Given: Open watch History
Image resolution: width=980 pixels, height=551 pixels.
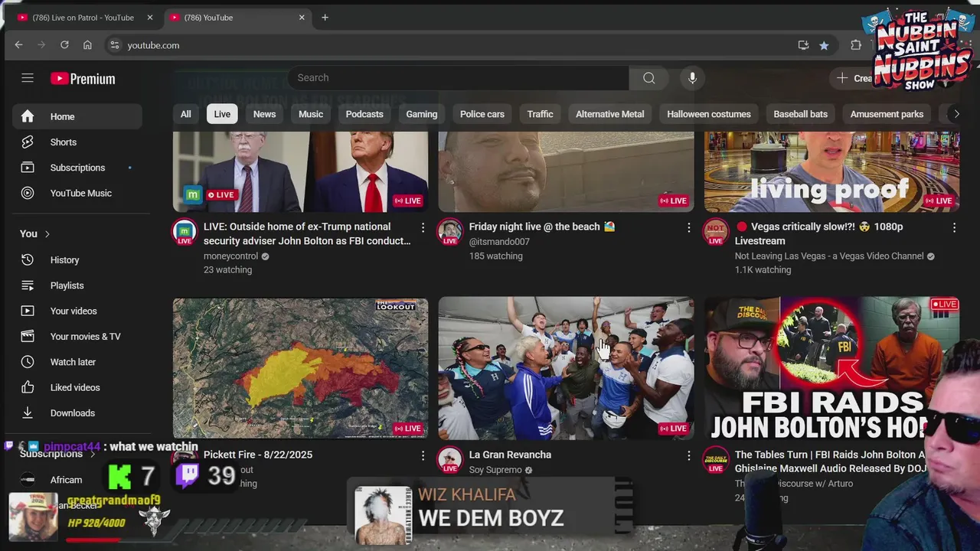Looking at the screenshot, I should click(77, 260).
